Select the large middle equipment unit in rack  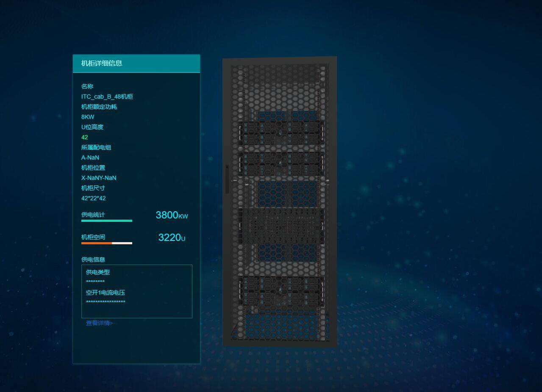(281, 225)
